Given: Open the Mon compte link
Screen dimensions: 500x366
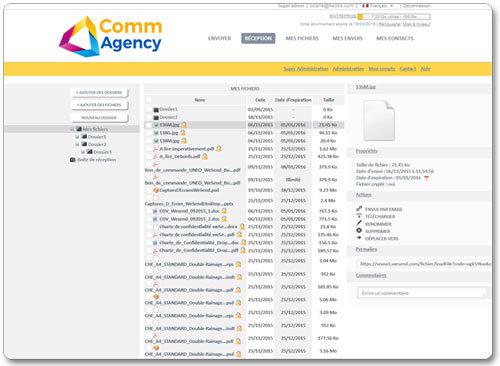Looking at the screenshot, I should click(382, 69).
